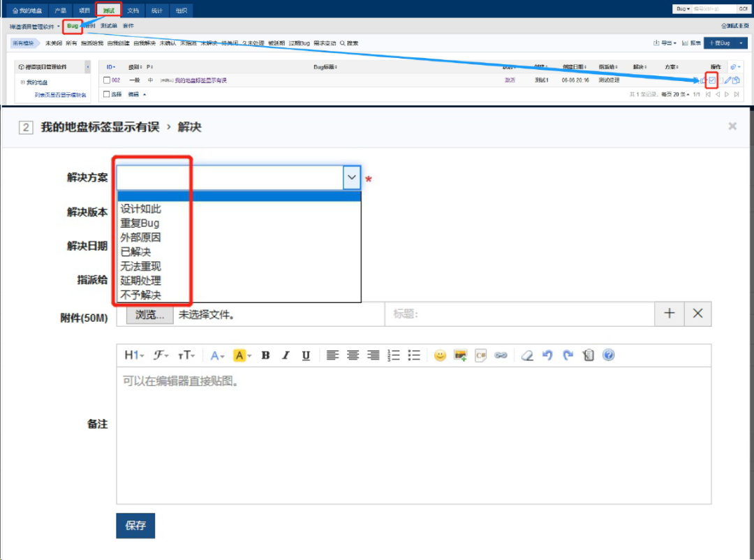Click the copy icon for bug 002
Viewport: 754px width, 560px height.
click(x=737, y=80)
